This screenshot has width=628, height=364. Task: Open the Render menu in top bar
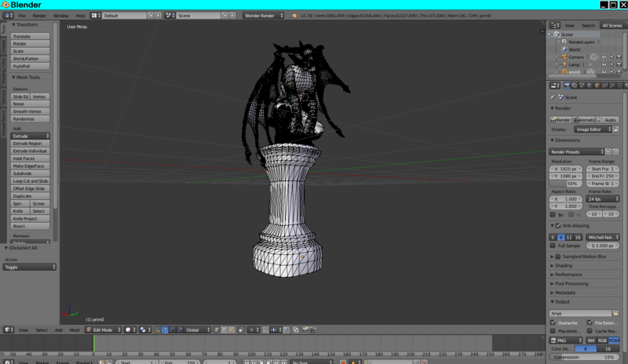(39, 15)
